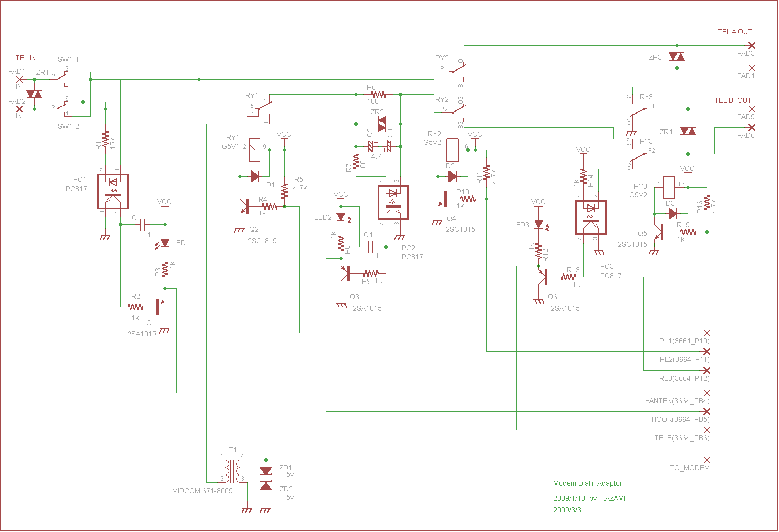The width and height of the screenshot is (779, 532).
Task: Select the RY1 G5V1 relay coil
Action: (x=254, y=150)
